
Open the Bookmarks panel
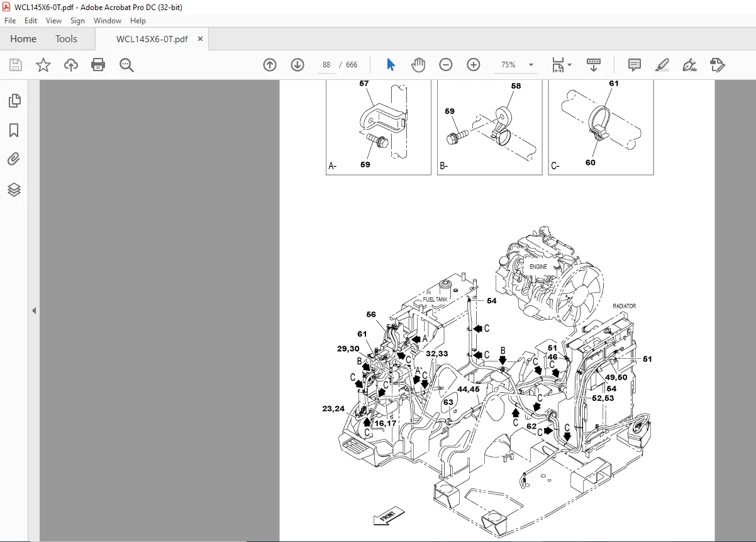14,130
